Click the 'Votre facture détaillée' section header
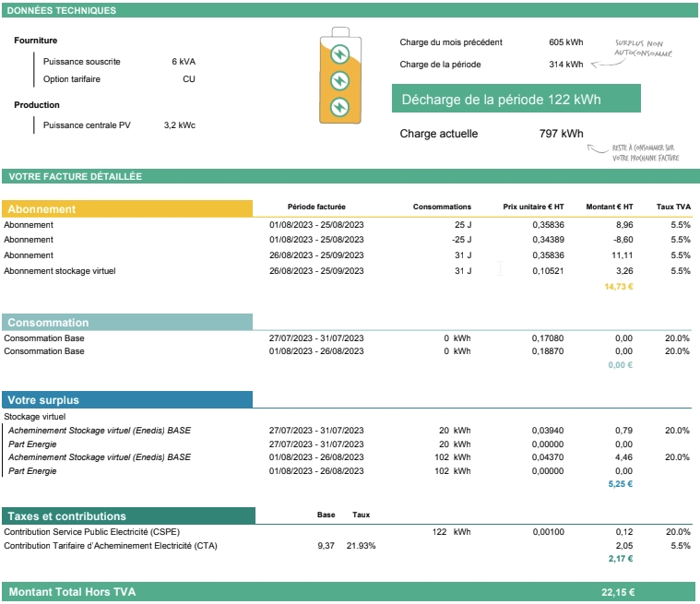The width and height of the screenshot is (700, 604). (x=74, y=176)
